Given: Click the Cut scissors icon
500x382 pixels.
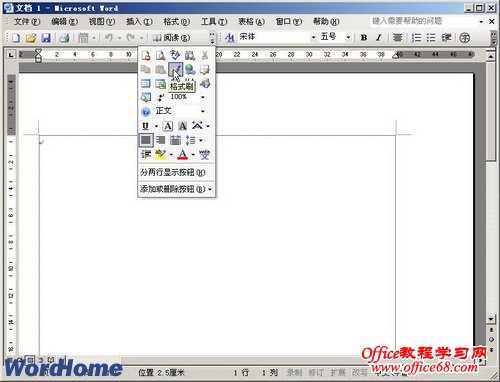Looking at the screenshot, I should point(204,55).
